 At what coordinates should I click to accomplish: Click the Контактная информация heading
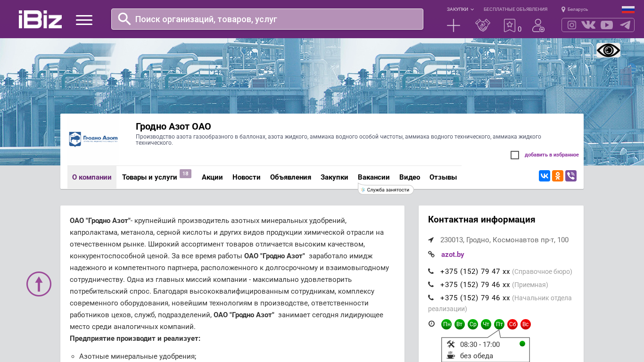point(481,220)
